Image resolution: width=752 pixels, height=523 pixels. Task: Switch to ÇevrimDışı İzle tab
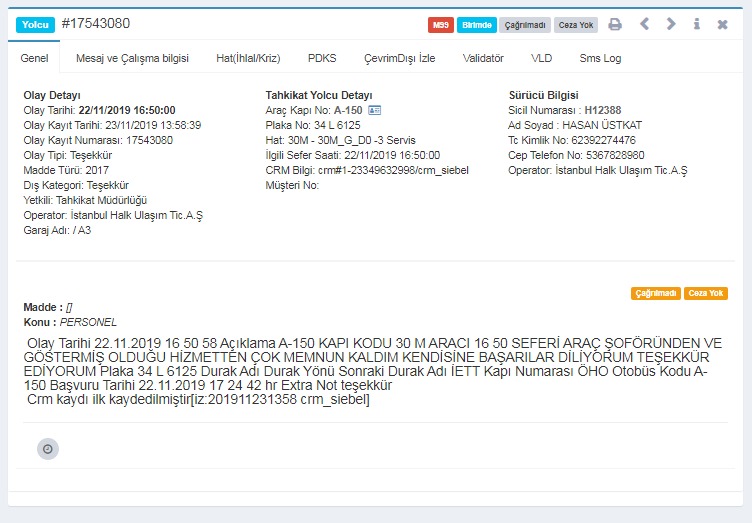[x=400, y=58]
